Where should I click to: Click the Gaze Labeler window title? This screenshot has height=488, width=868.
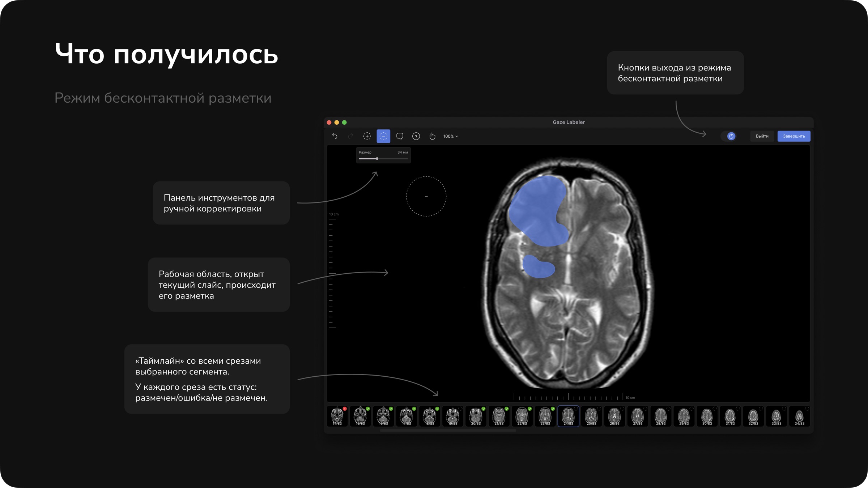pos(569,122)
